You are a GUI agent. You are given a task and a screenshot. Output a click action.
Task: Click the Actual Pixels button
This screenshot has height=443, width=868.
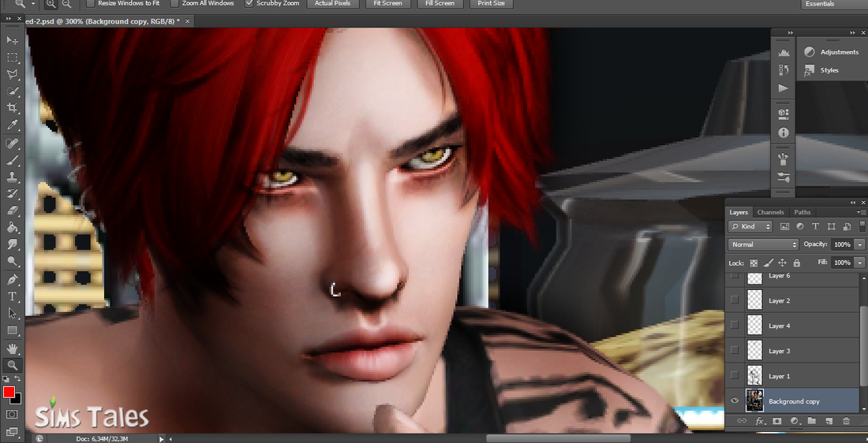pos(332,3)
